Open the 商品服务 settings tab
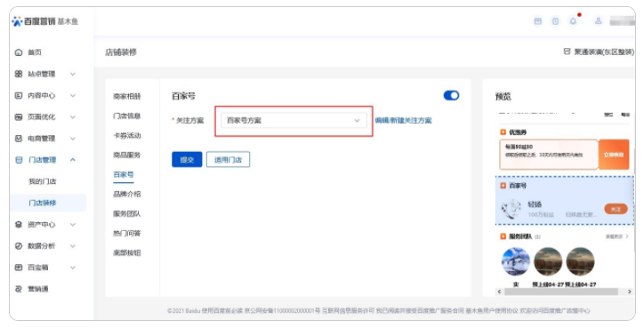The height and width of the screenshot is (328, 644). (x=127, y=156)
